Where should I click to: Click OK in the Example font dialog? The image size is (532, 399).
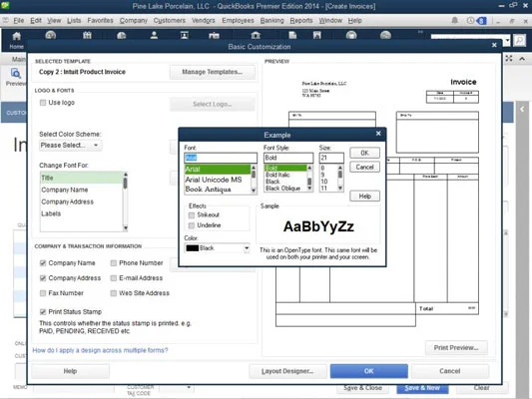364,153
